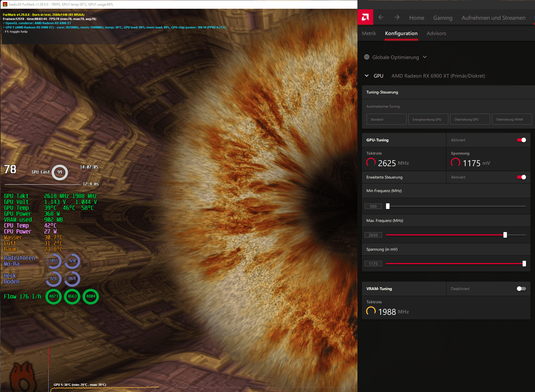
Task: Click the green pump gauge showing 4823
Action: (x=54, y=296)
